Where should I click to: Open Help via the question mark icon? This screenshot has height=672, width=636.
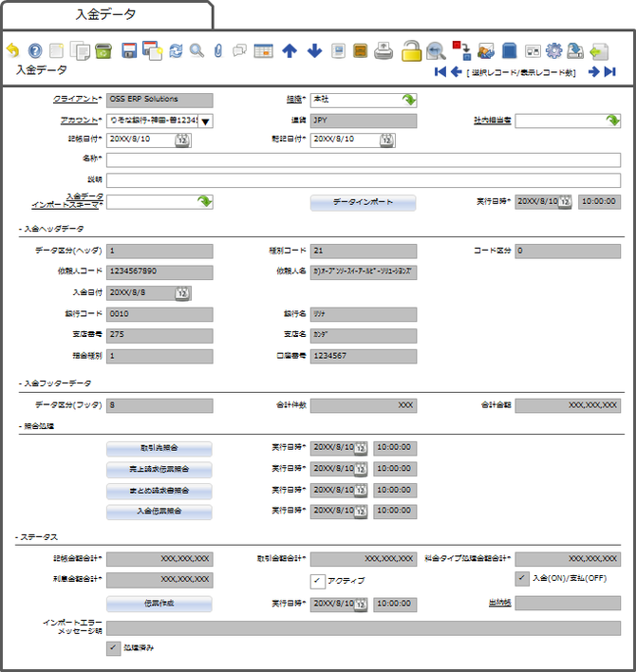click(x=35, y=51)
